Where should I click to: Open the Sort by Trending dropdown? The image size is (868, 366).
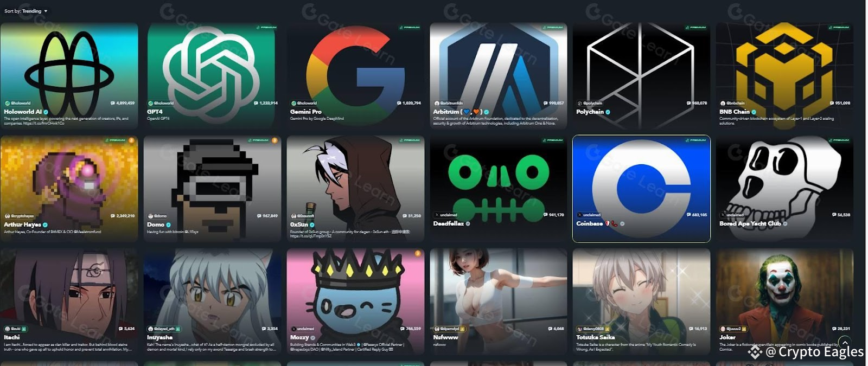pyautogui.click(x=26, y=11)
